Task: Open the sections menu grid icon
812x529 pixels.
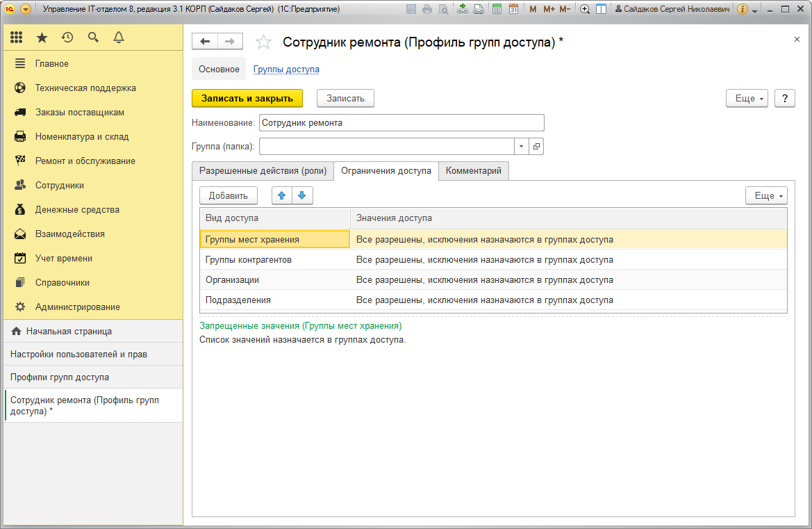Action: pyautogui.click(x=17, y=38)
